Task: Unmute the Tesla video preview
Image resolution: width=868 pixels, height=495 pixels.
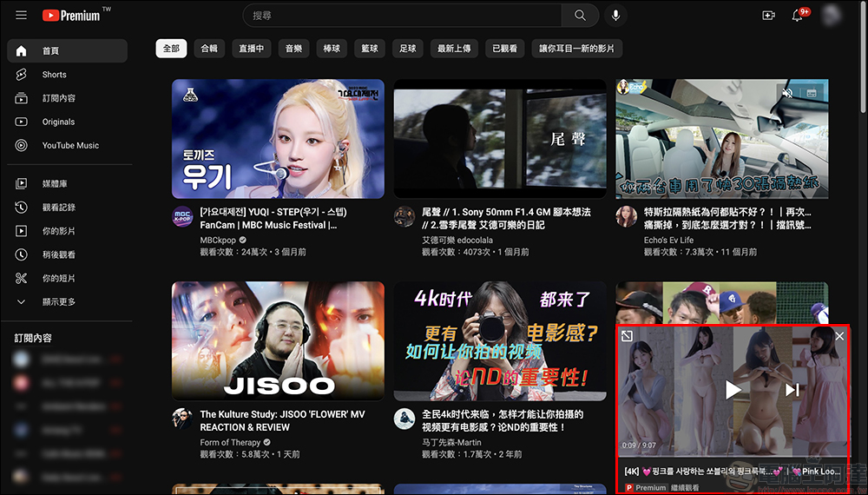Action: pyautogui.click(x=787, y=91)
